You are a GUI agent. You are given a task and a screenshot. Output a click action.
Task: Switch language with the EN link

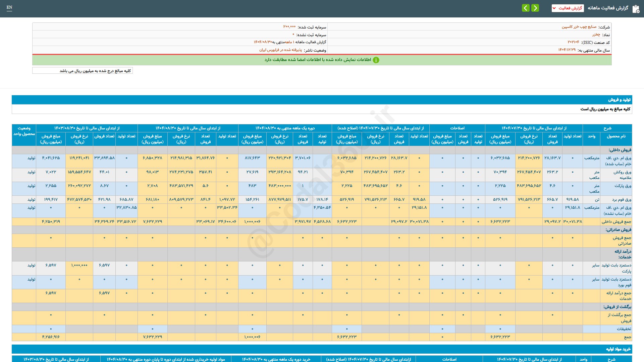click(x=9, y=7)
